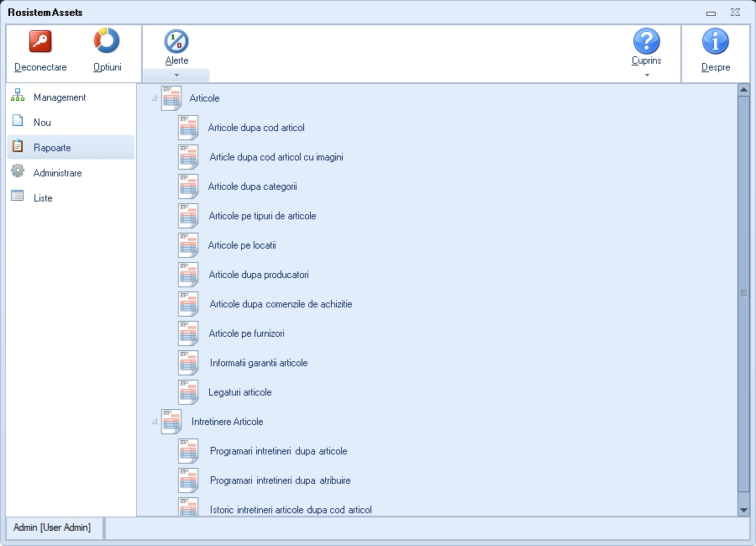Click the report icon beside Legaturi articole
Screen dimensions: 756x546
tap(188, 392)
